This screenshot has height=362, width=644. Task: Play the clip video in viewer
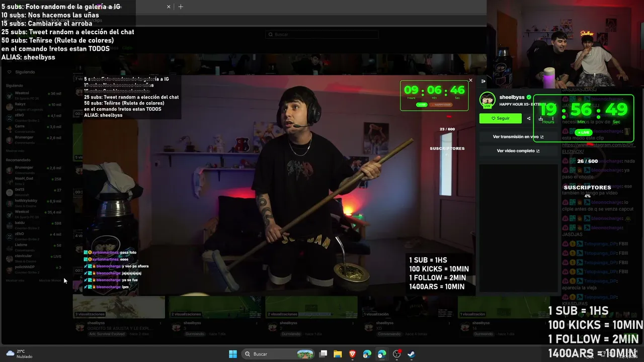(x=279, y=185)
